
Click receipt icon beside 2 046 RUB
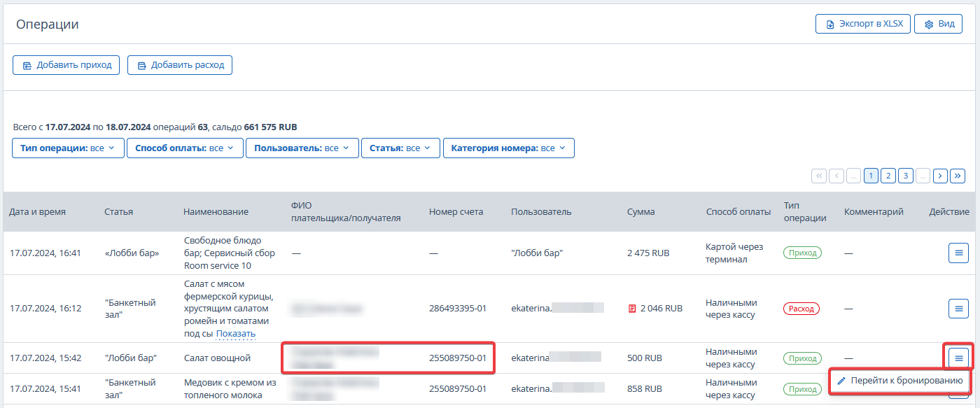pos(632,308)
